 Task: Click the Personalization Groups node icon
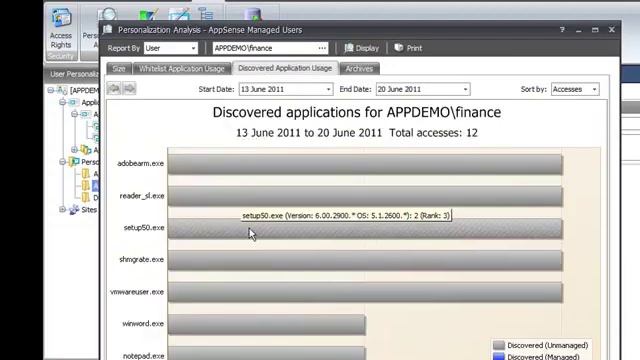tap(74, 162)
